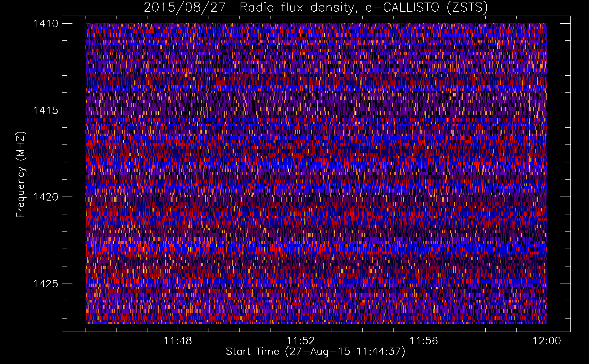The height and width of the screenshot is (364, 589).
Task: Click the "Frequency (MHZ)" axis title
Action: tap(21, 175)
